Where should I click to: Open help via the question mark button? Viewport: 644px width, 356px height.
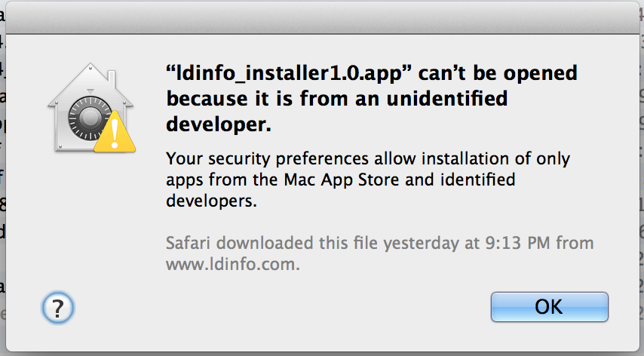click(57, 308)
